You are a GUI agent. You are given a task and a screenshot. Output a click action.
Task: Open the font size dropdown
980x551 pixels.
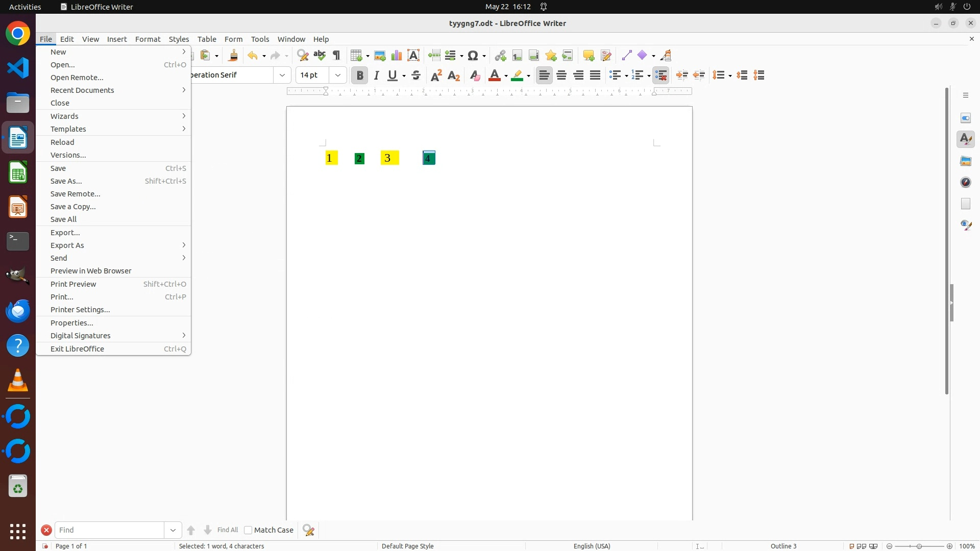(x=338, y=76)
